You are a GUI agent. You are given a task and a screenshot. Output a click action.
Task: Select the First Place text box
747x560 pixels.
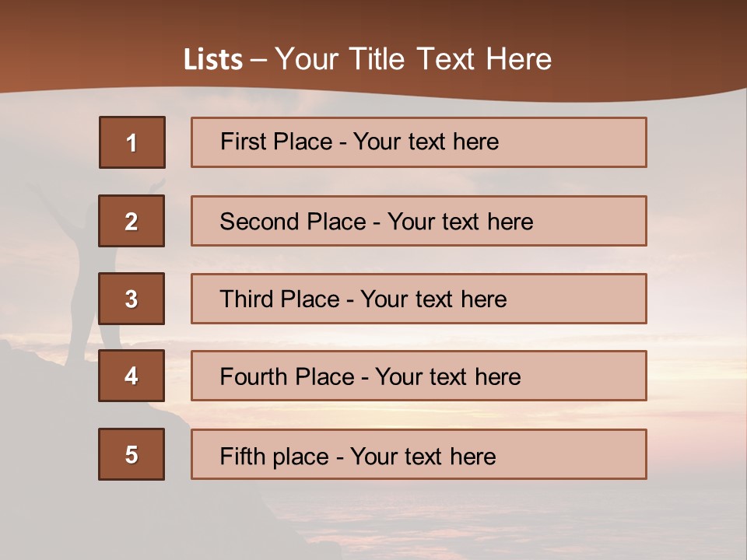click(419, 142)
